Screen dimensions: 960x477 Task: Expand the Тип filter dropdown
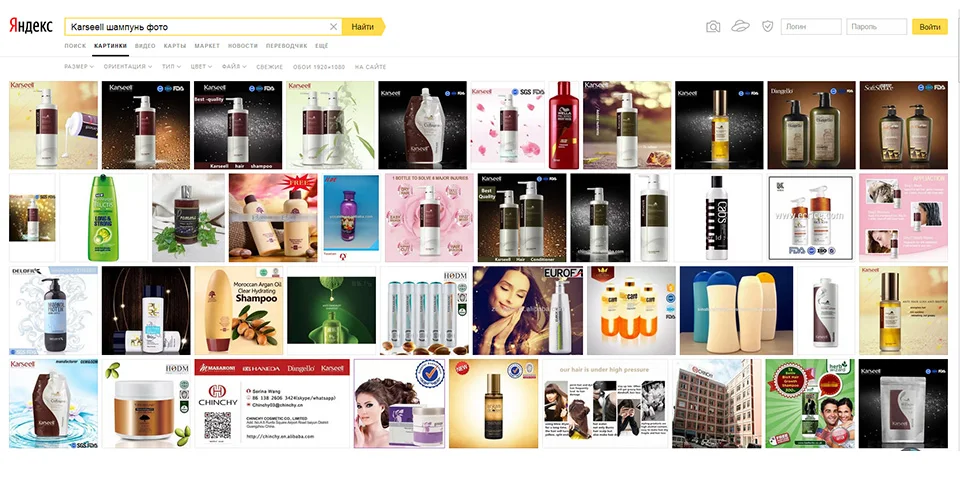coord(171,67)
